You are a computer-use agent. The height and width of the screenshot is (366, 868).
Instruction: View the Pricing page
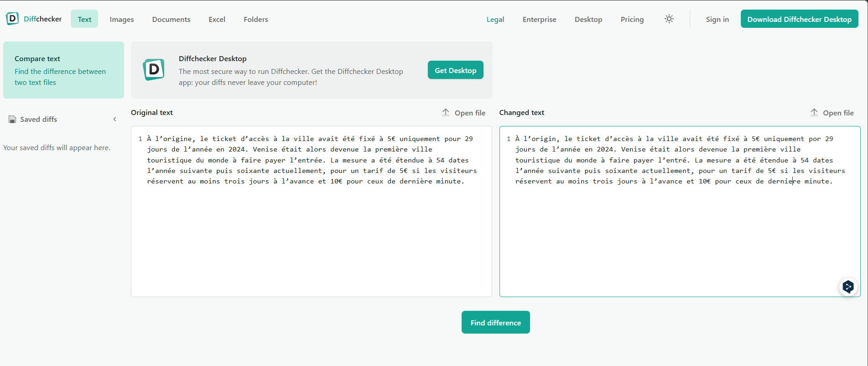[632, 19]
